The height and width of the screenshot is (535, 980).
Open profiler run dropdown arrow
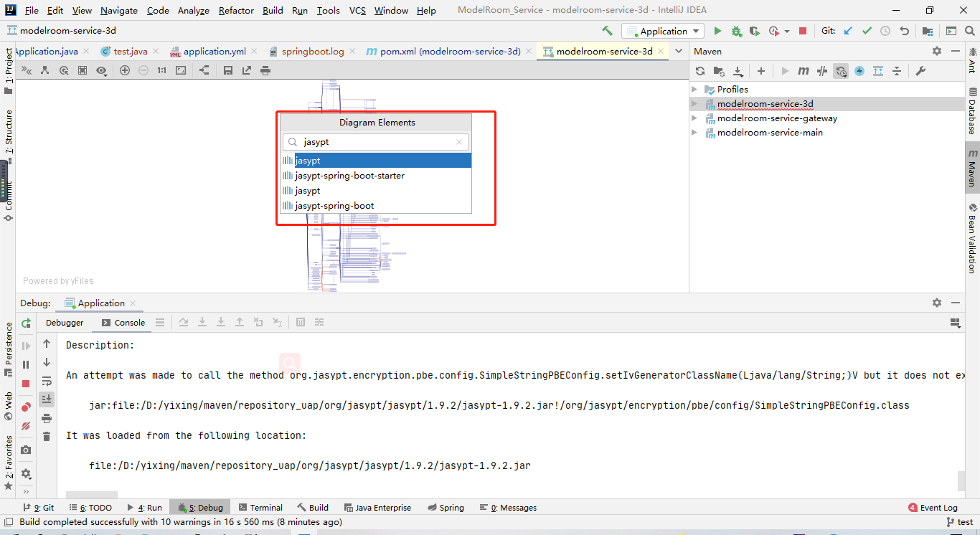(x=787, y=31)
